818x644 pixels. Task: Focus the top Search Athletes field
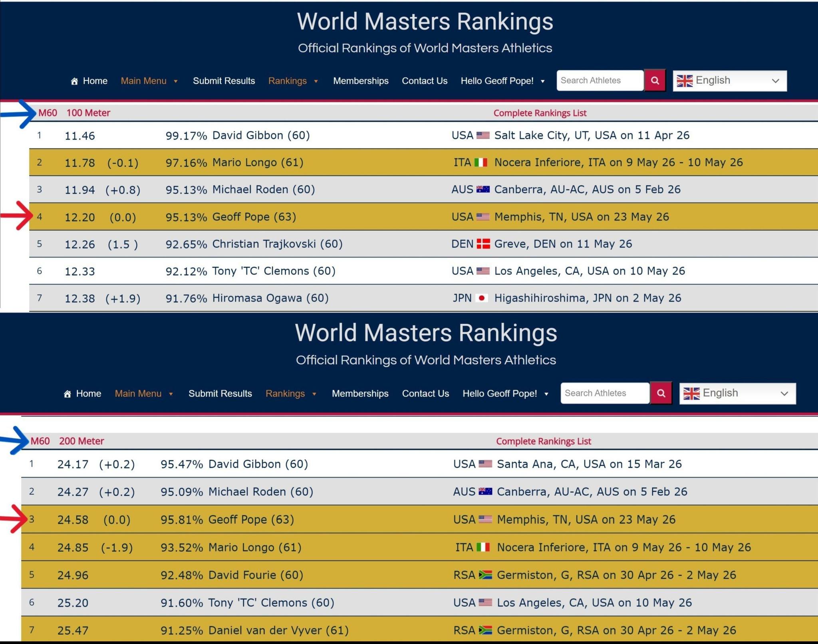point(600,81)
